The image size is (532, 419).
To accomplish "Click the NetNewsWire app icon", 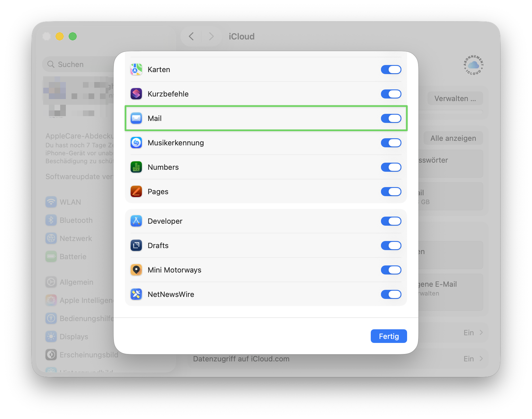I will tap(136, 294).
